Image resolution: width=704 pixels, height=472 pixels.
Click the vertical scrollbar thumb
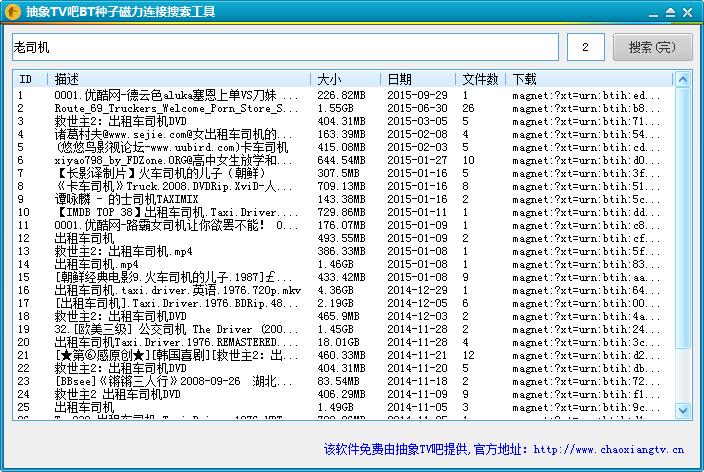click(x=683, y=218)
